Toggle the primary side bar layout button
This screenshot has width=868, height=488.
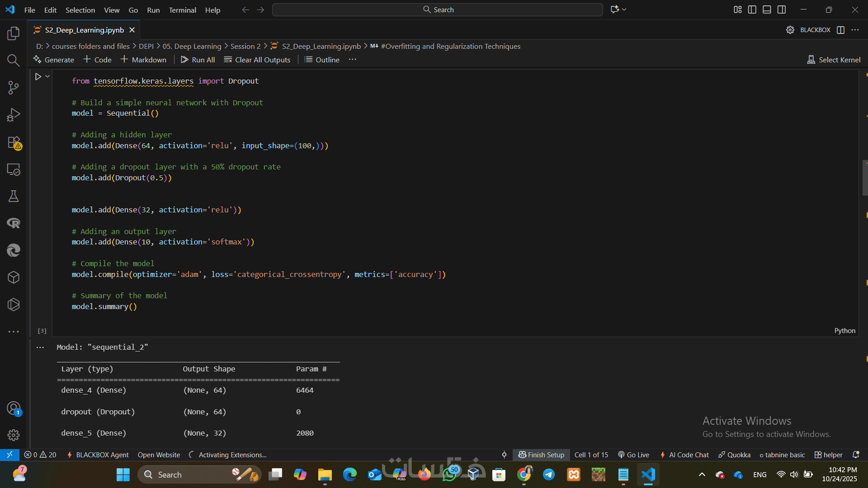[752, 9]
